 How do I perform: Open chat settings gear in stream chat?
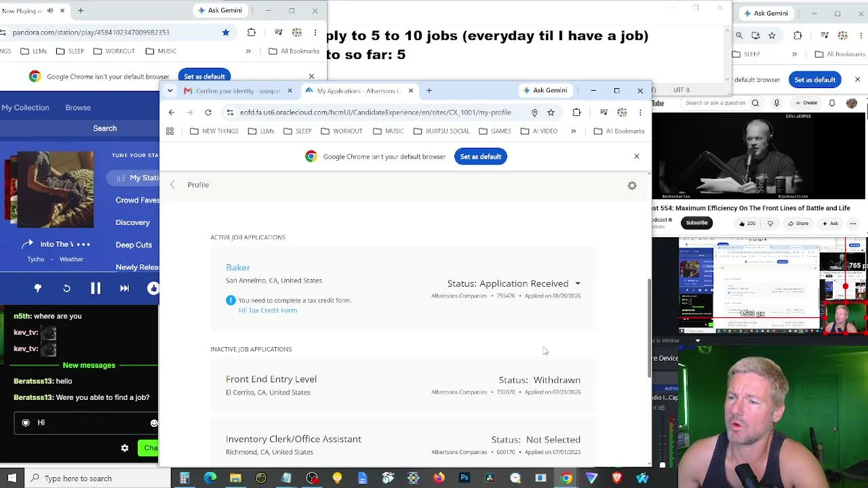click(x=125, y=448)
